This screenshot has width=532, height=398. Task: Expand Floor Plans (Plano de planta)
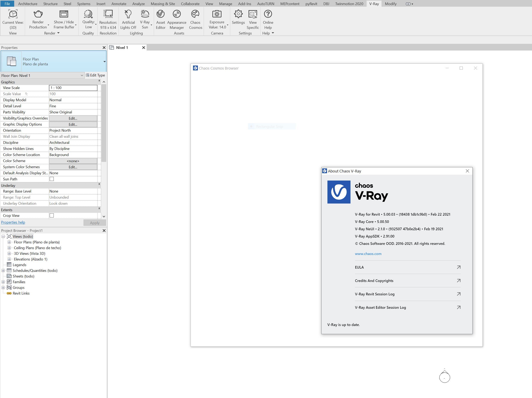click(9, 242)
